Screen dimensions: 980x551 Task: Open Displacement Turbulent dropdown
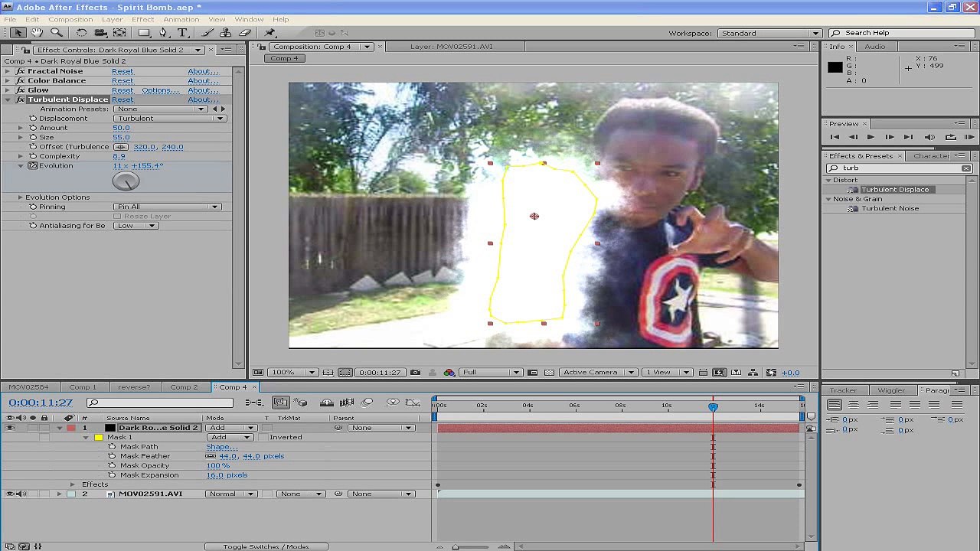coord(169,119)
